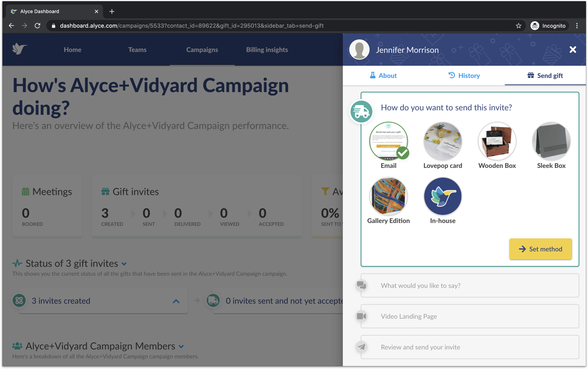Click the browser back arrow
This screenshot has height=369, width=588.
click(11, 26)
